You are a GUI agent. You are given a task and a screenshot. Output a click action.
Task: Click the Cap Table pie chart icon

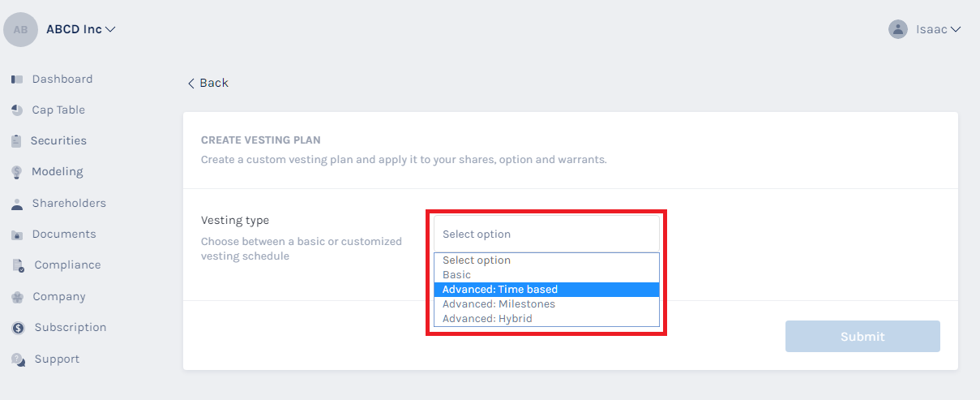pos(16,110)
